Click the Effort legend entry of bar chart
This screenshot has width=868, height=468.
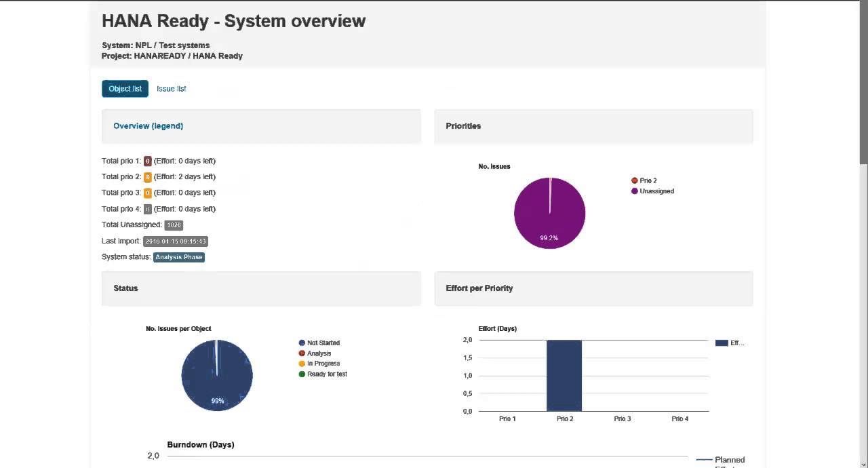(x=730, y=343)
